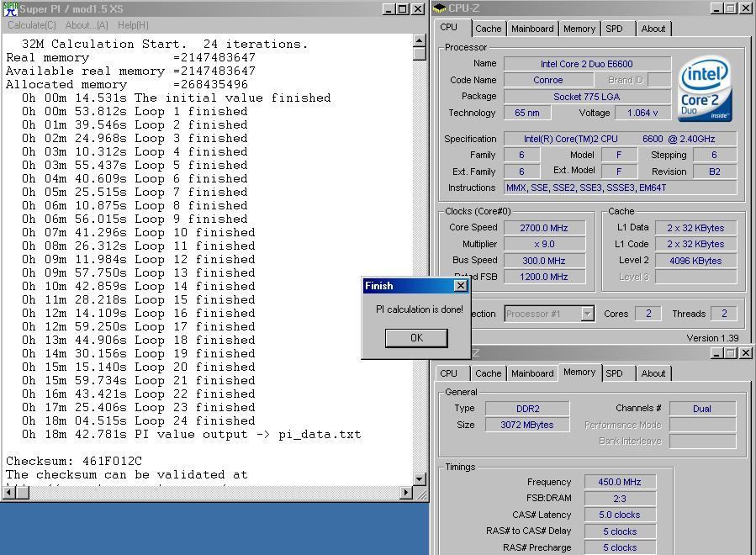Open the About menu in Super PI

[87, 25]
